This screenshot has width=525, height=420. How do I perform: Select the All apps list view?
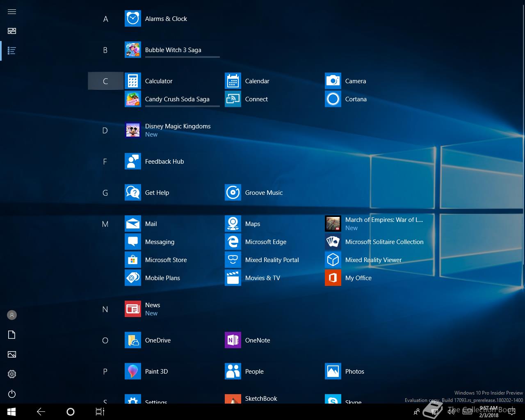click(x=12, y=51)
